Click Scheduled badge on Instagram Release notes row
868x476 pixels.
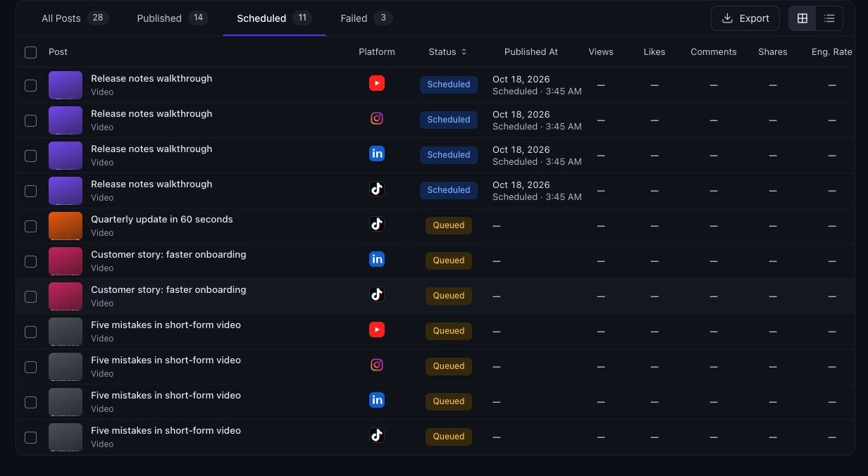pyautogui.click(x=449, y=120)
